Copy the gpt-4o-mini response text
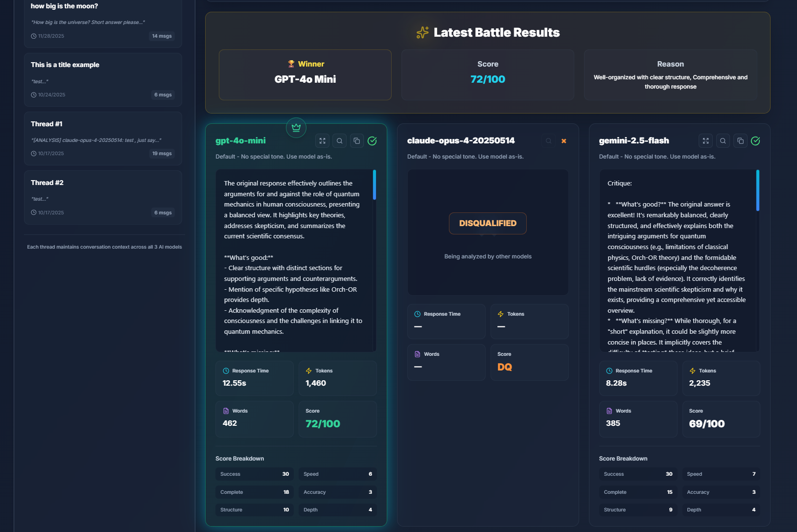The height and width of the screenshot is (532, 797). pyautogui.click(x=356, y=140)
